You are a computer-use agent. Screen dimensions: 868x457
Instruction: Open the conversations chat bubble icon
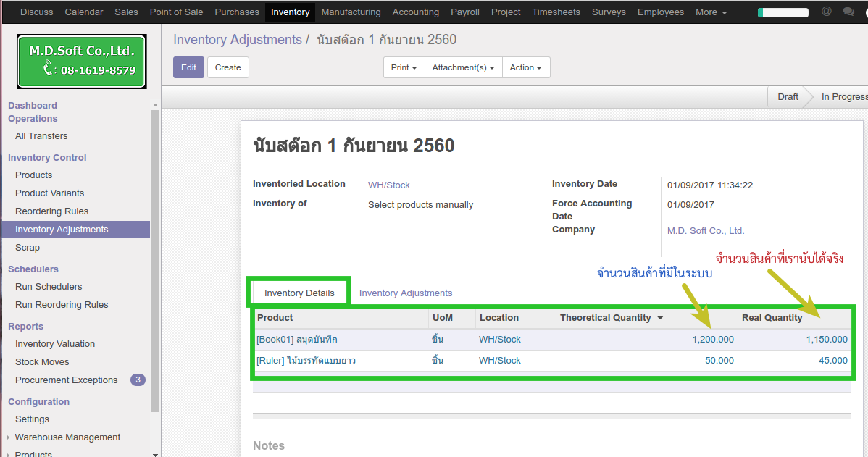click(848, 12)
